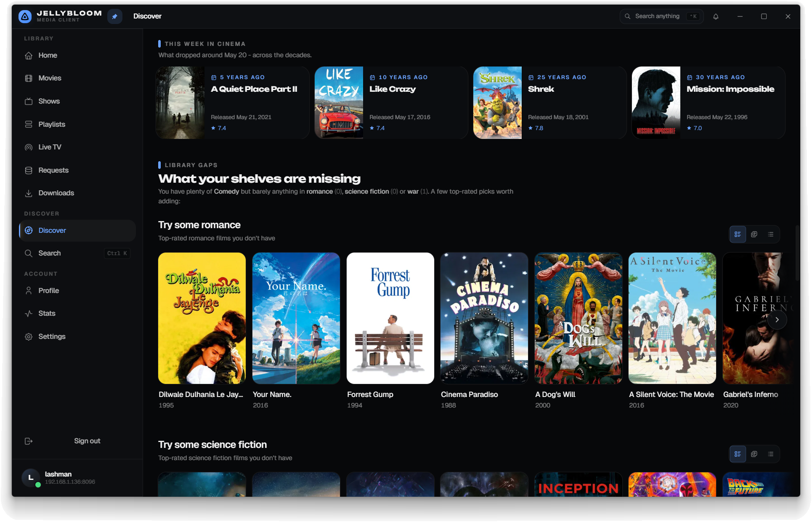812x522 pixels.
Task: Open the notifications bell
Action: tap(716, 16)
